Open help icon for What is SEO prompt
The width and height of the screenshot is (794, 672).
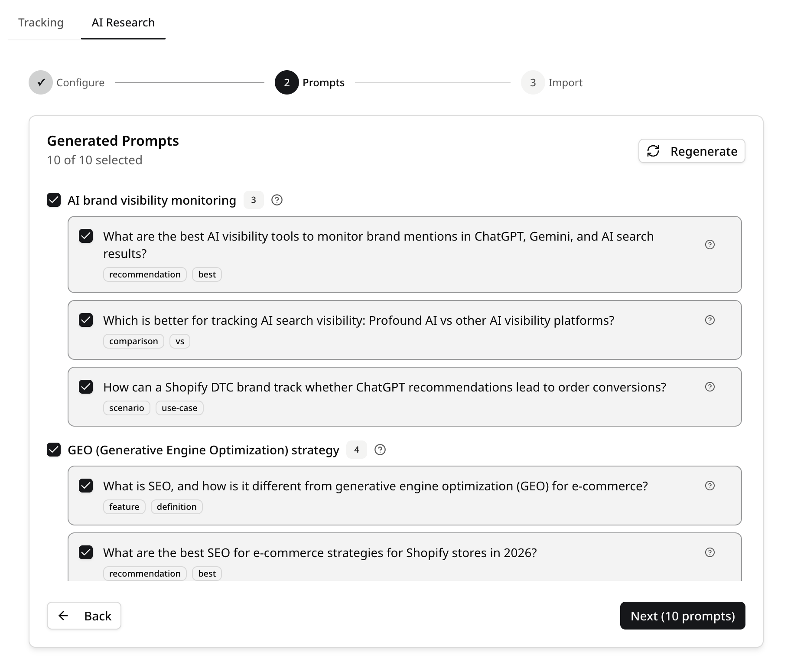pos(709,486)
